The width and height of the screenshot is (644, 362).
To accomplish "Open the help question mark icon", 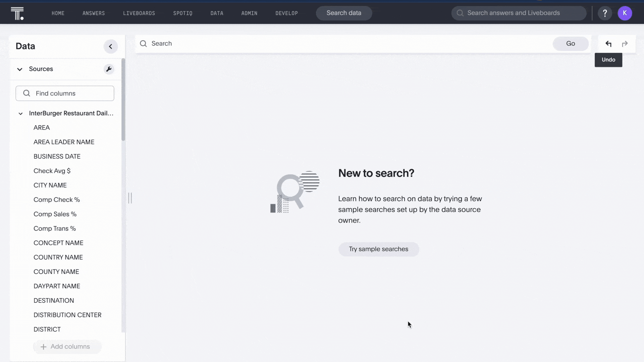I will click(x=605, y=13).
